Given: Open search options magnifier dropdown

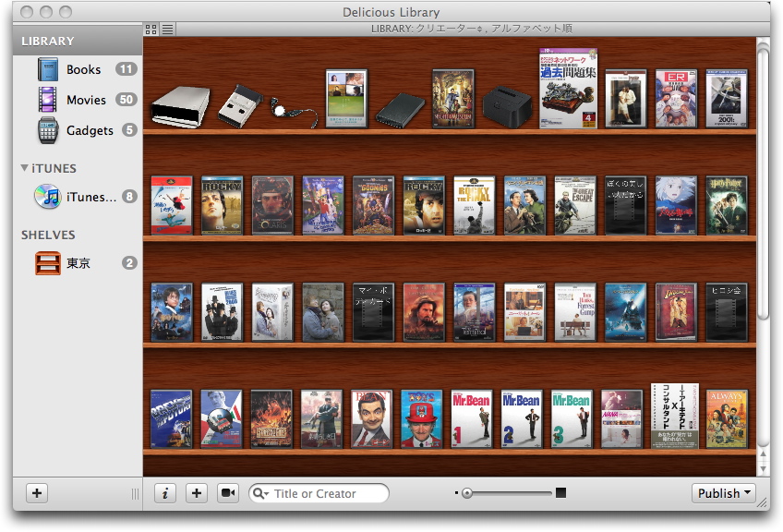Looking at the screenshot, I should [x=260, y=493].
